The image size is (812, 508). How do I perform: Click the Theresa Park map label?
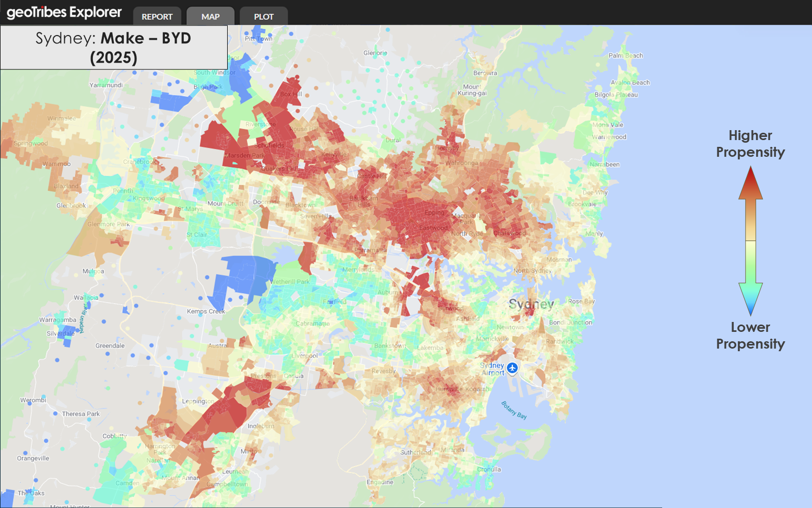tap(80, 414)
